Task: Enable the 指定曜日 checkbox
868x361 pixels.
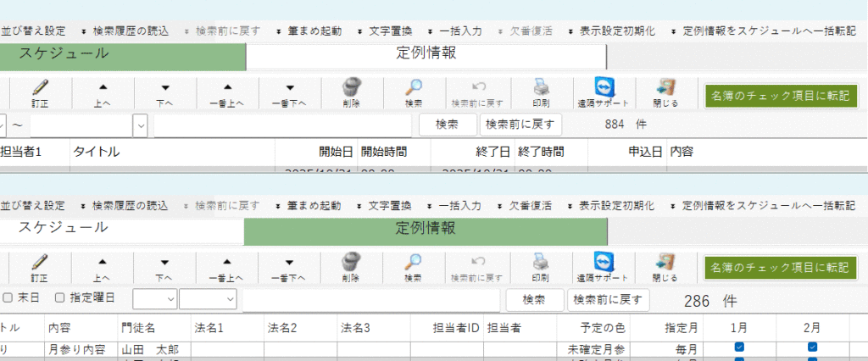Action: 59,298
